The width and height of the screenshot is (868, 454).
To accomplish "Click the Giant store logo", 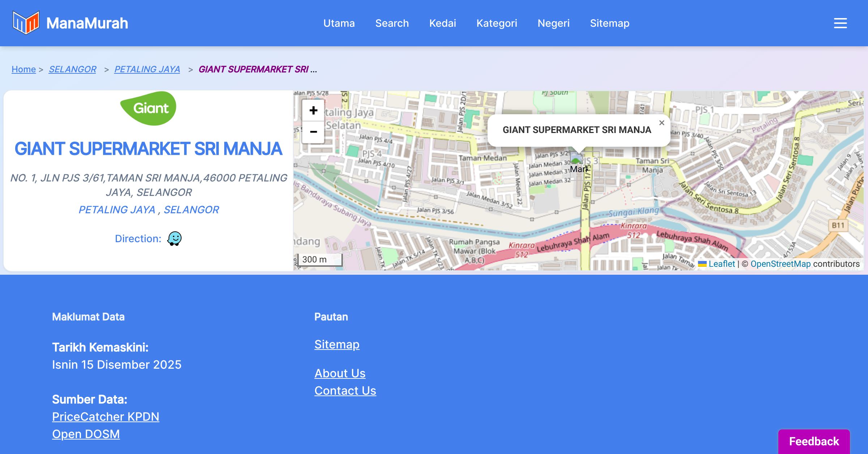I will [x=148, y=108].
